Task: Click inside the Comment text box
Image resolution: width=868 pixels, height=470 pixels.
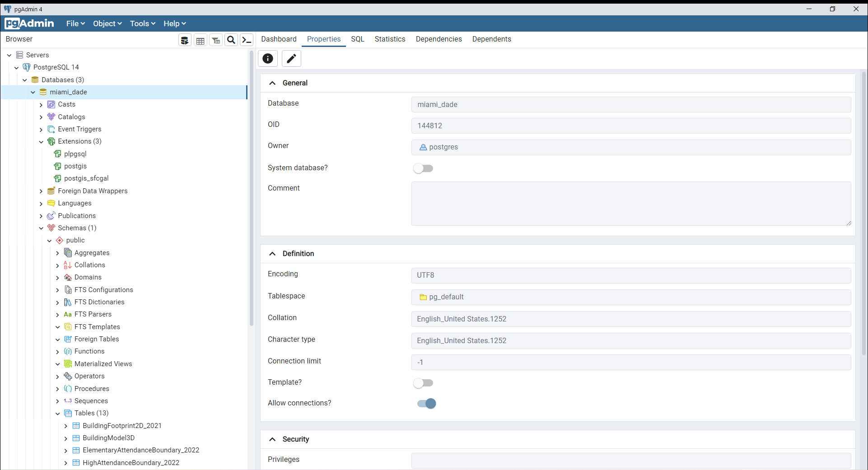Action: coord(630,204)
